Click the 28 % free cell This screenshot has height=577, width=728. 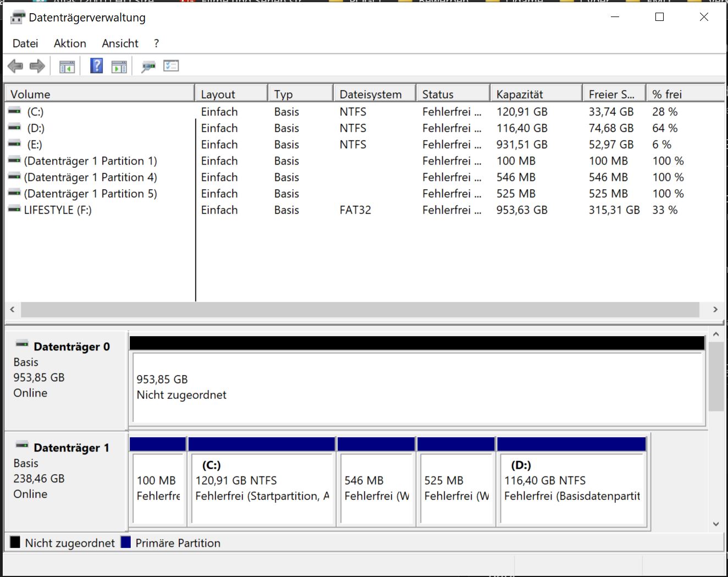coord(665,112)
